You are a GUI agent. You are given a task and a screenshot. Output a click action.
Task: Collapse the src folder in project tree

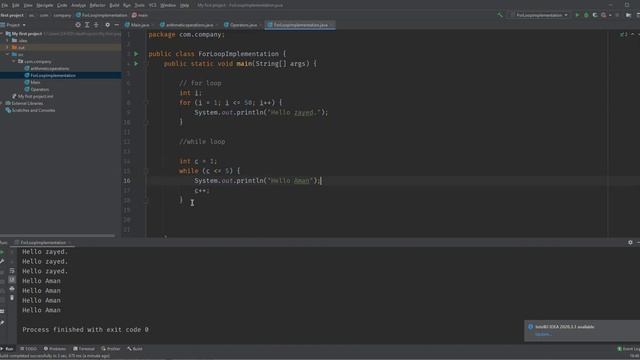[x=7, y=54]
